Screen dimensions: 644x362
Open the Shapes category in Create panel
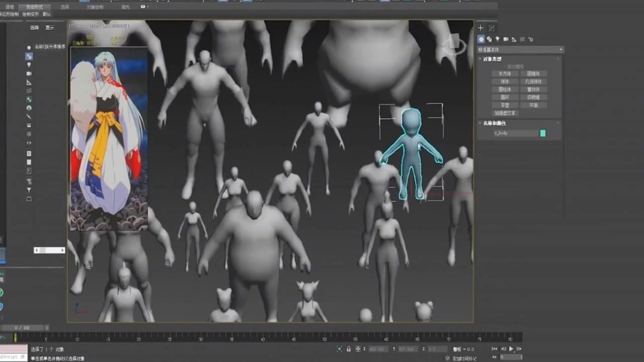pyautogui.click(x=490, y=39)
